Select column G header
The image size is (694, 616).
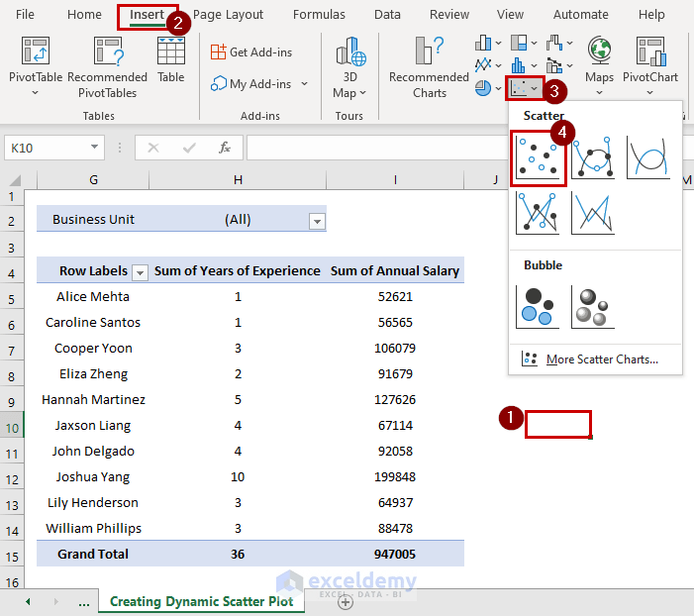coord(93,180)
